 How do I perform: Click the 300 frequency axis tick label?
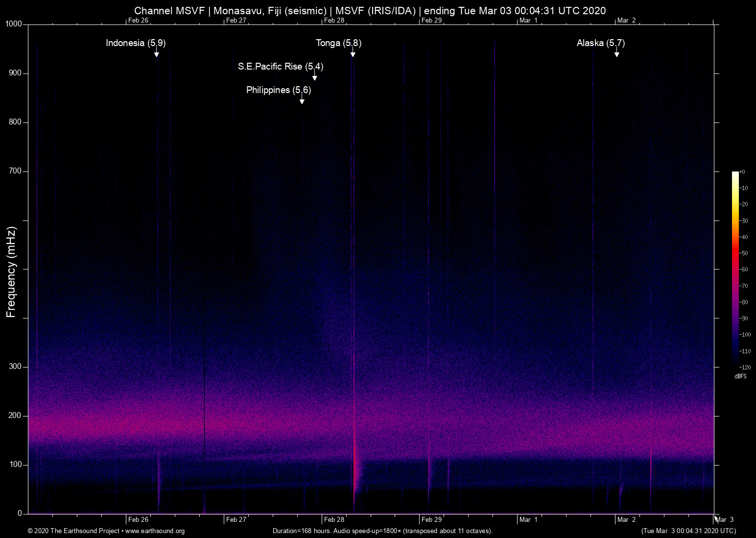(16, 367)
